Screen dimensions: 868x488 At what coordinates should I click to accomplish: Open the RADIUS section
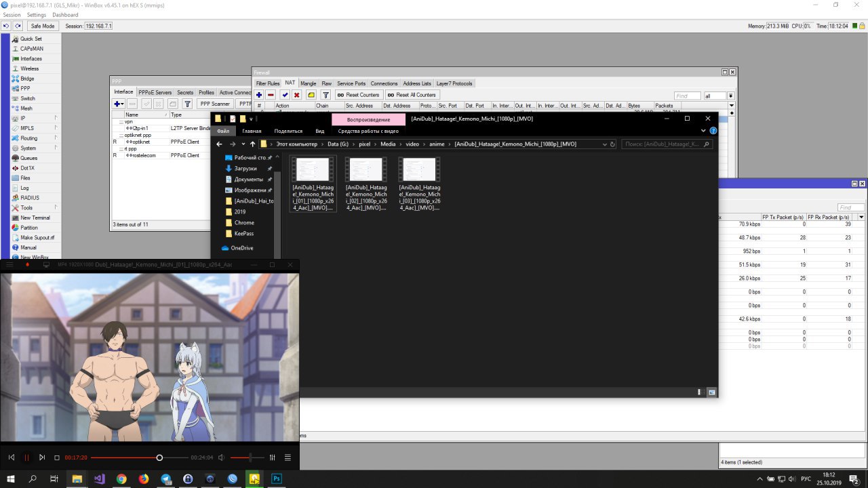[x=29, y=198]
